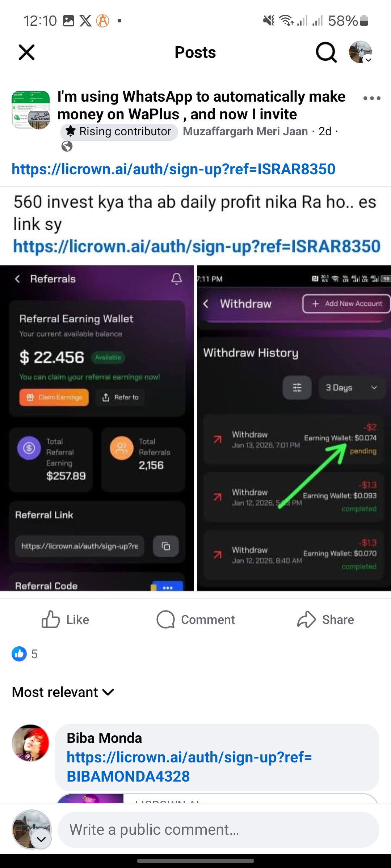The width and height of the screenshot is (391, 868).
Task: Open the Referrals screenshot image
Action: 97,428
